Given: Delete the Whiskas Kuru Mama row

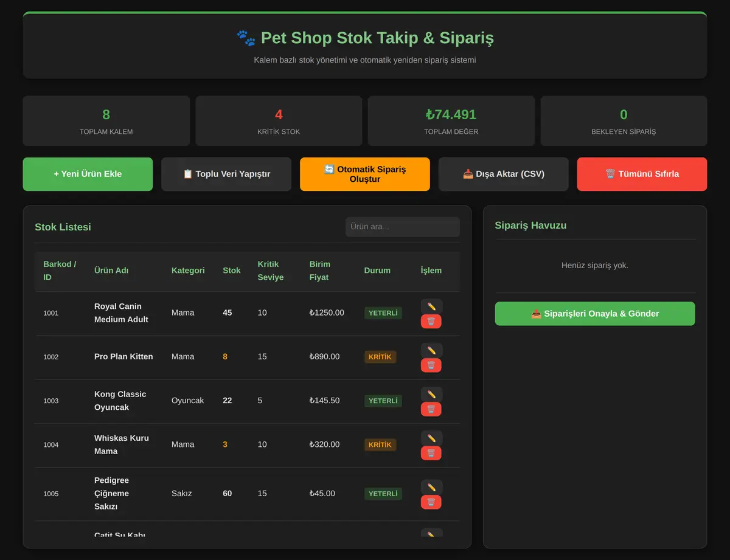Looking at the screenshot, I should point(431,453).
